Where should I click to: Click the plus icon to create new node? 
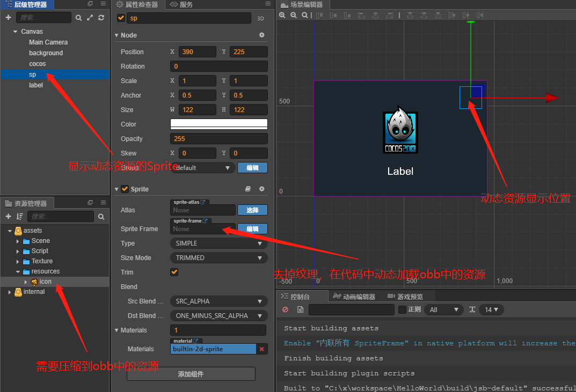point(8,17)
